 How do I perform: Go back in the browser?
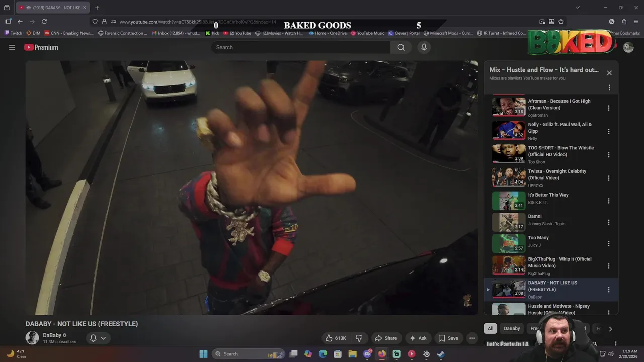coord(20,22)
